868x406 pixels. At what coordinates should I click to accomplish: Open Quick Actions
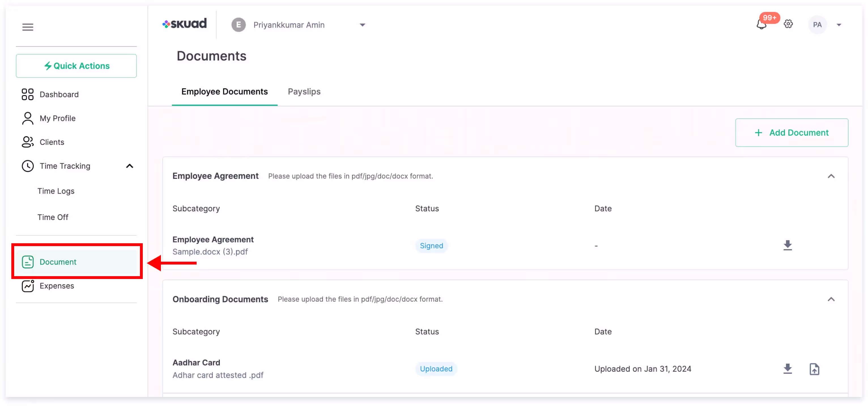tap(76, 66)
